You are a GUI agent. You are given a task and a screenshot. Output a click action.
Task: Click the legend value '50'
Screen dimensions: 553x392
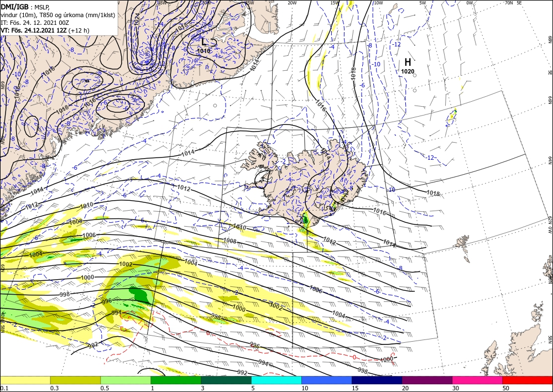tap(506, 388)
